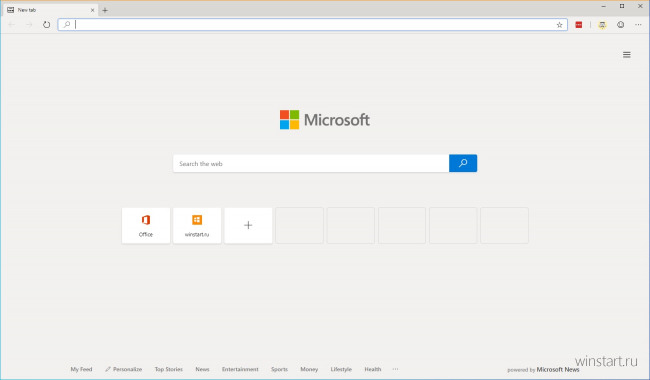Open Money feed category
Screen dimensions: 650x380
click(309, 369)
